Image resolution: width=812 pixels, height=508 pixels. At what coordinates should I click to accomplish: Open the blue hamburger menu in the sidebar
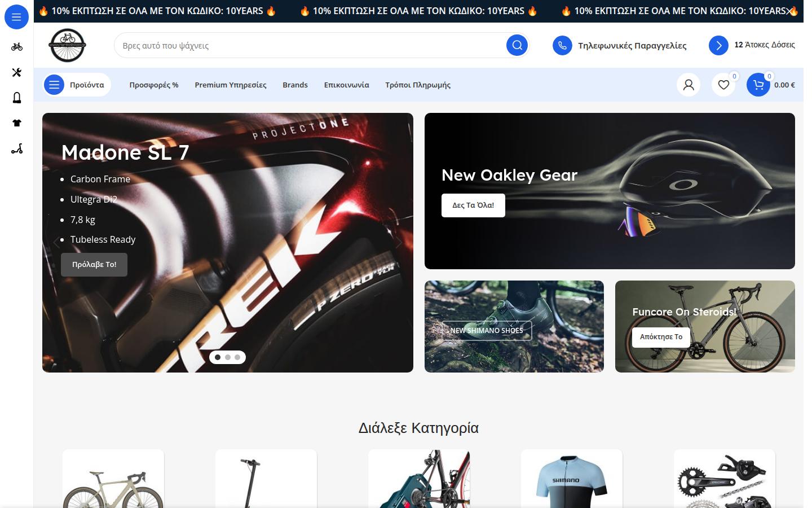[x=16, y=17]
